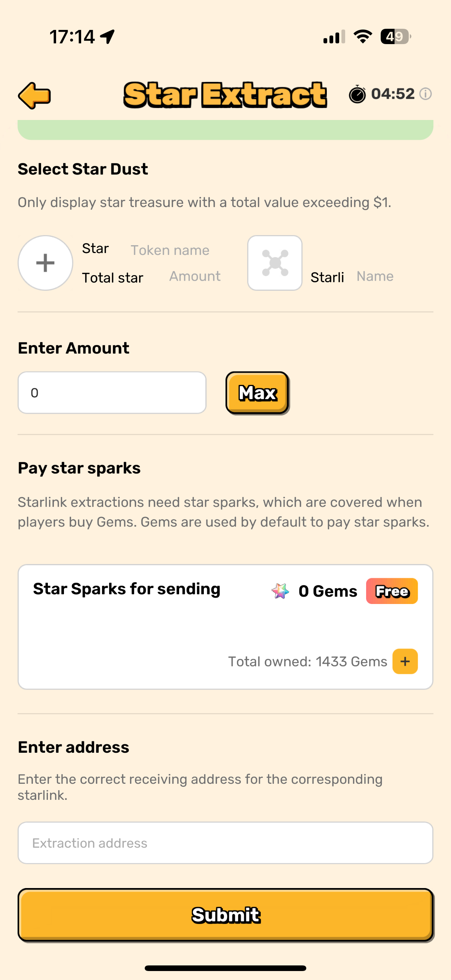This screenshot has width=451, height=980.
Task: Tap the orange back arrow
Action: (x=34, y=95)
